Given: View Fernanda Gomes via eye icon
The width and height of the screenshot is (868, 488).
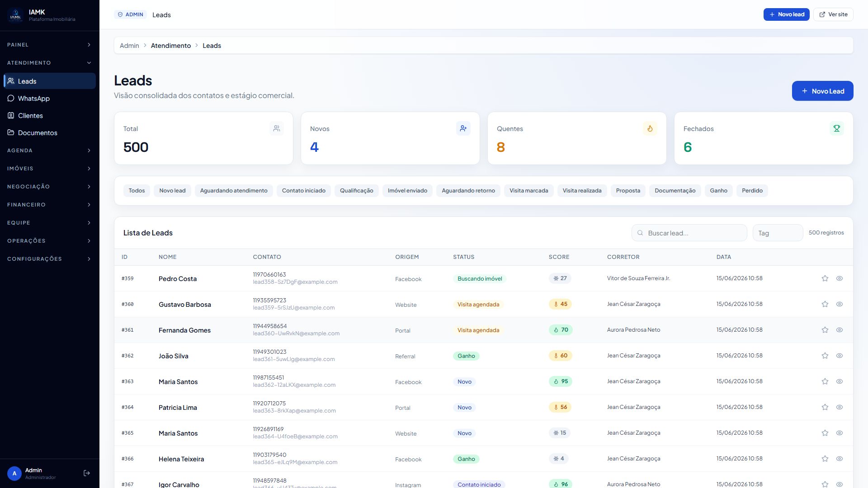Looking at the screenshot, I should [840, 330].
